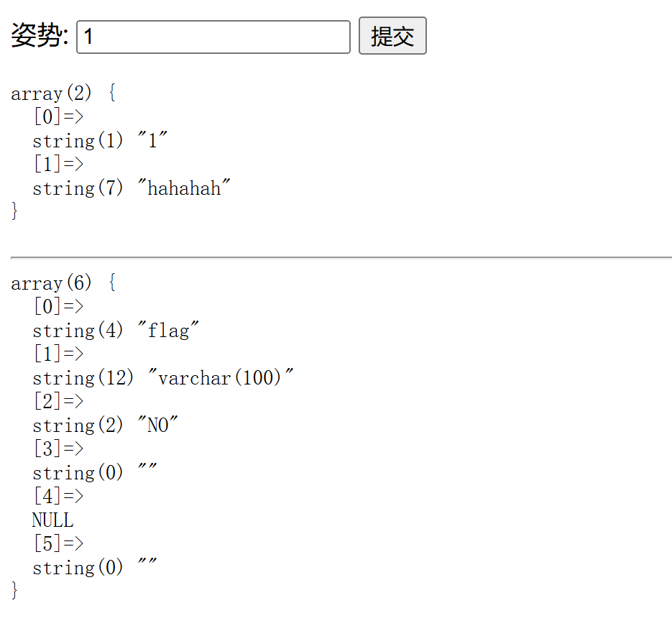Click the 姿势 text input field
672x626 pixels.
213,37
